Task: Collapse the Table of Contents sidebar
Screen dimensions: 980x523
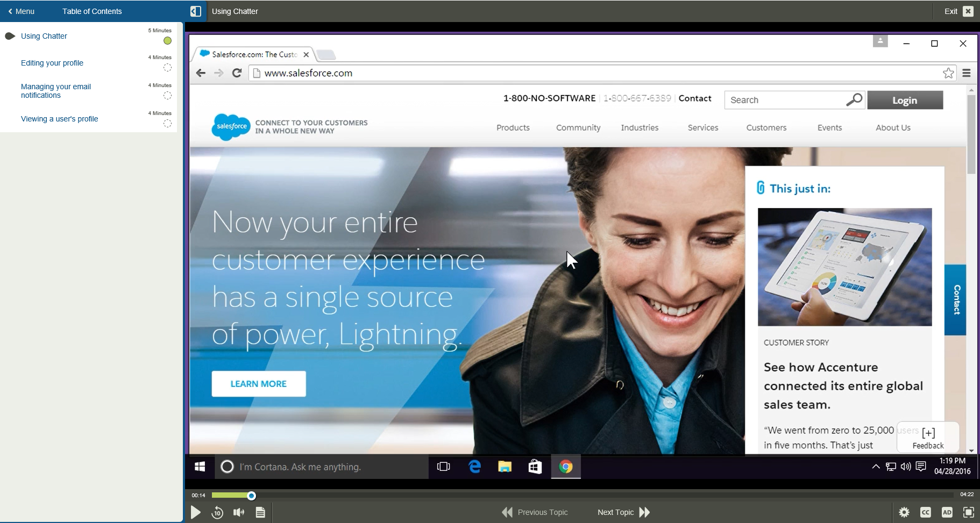Action: coord(196,11)
